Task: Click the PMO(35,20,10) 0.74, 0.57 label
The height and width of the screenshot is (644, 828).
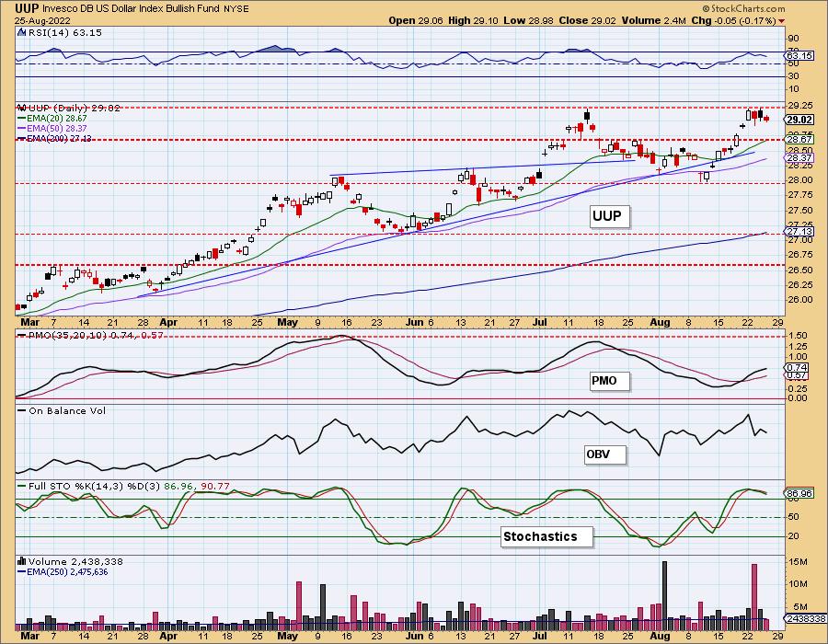Action: coord(90,335)
